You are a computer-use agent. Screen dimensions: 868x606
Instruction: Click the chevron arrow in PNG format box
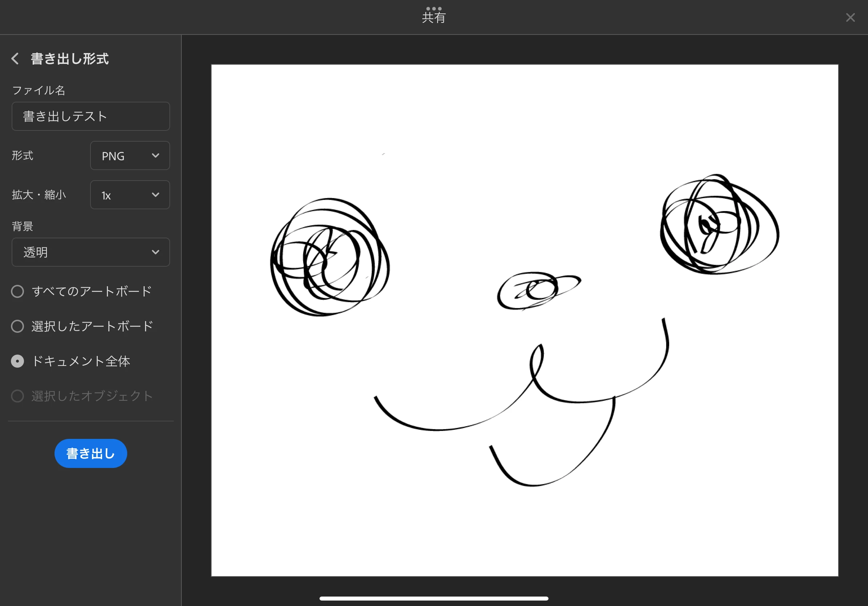(x=155, y=155)
